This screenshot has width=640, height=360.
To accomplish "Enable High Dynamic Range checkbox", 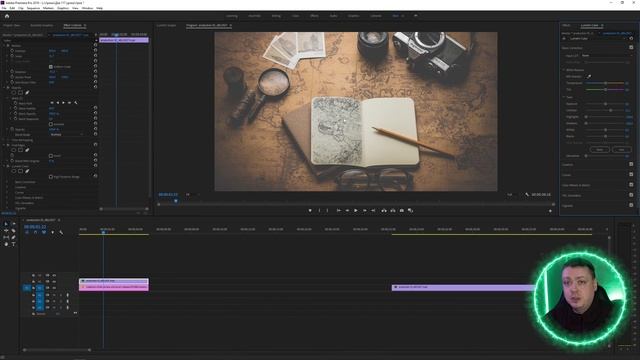I will [51, 177].
